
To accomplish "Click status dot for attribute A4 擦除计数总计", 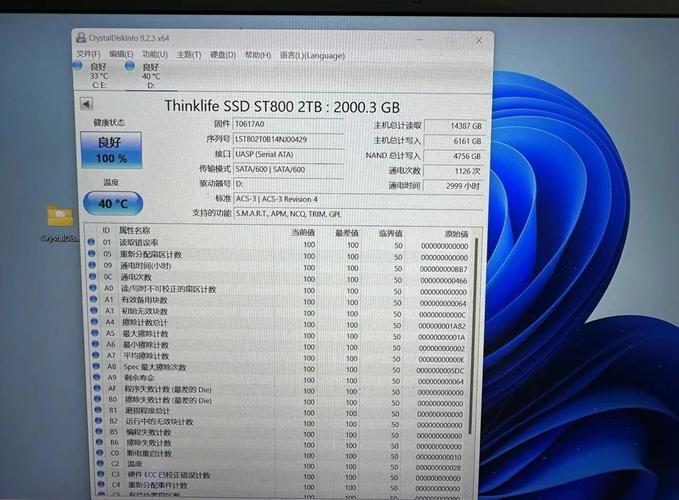I will (x=91, y=324).
